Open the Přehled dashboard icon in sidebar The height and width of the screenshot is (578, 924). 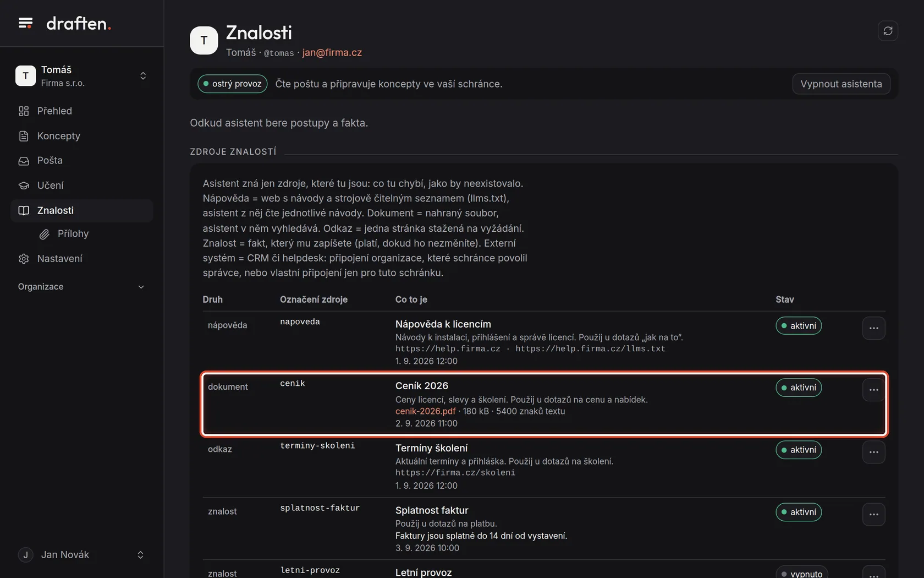[x=24, y=111]
